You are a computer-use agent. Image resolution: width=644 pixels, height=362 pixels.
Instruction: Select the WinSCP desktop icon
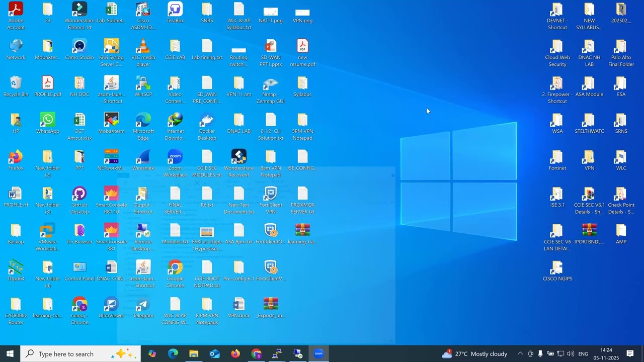point(143,86)
